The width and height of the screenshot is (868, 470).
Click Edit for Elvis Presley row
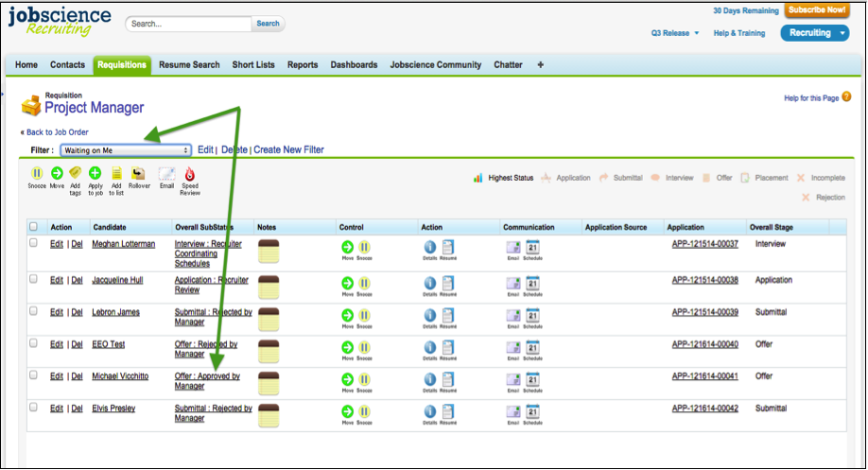tap(57, 409)
